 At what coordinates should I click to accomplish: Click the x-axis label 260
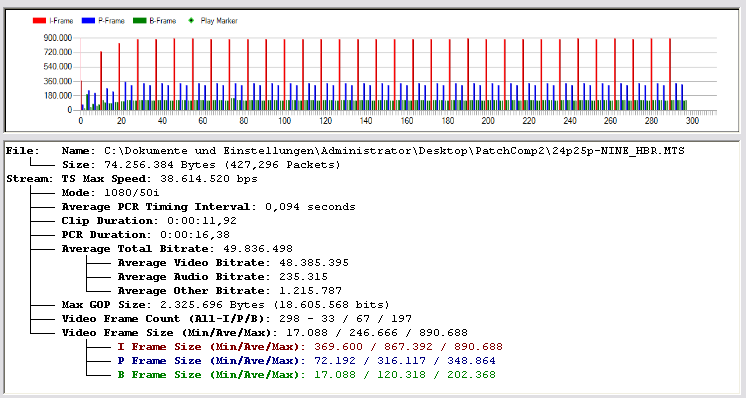(x=610, y=121)
